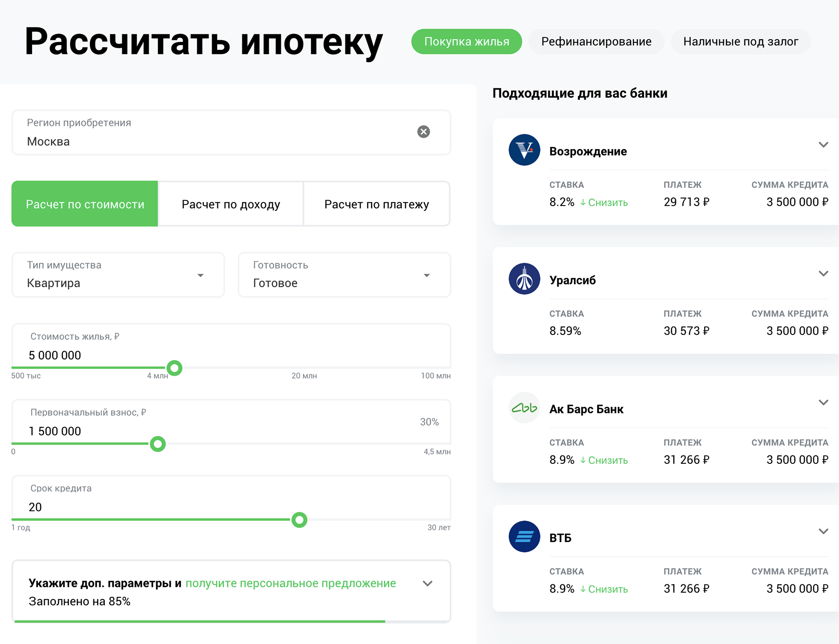The image size is (839, 644).
Task: Select Расчет по стоимости mode
Action: (85, 204)
